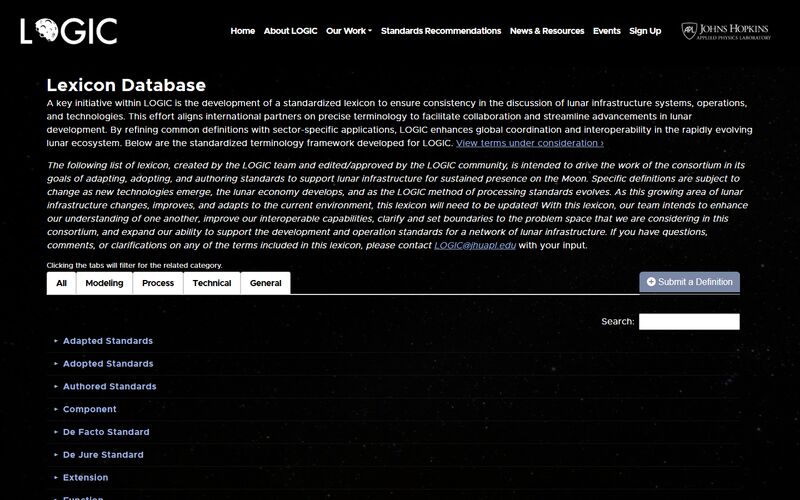Expand the Adapted Standards entry

click(108, 341)
